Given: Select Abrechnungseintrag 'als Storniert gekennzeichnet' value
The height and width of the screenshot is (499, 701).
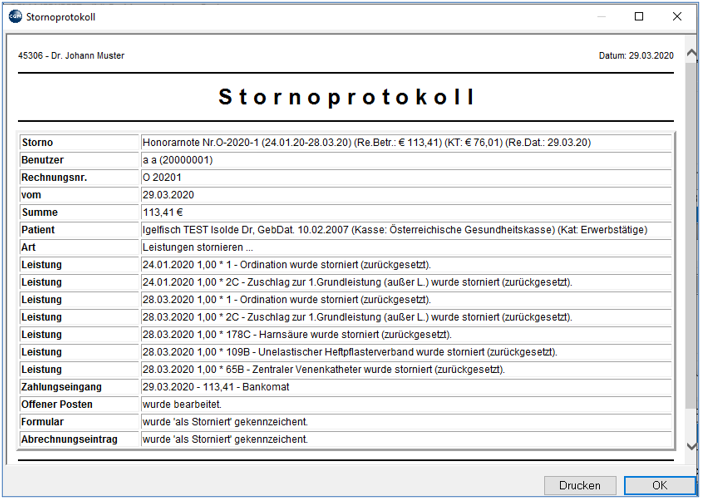Looking at the screenshot, I should (x=225, y=439).
